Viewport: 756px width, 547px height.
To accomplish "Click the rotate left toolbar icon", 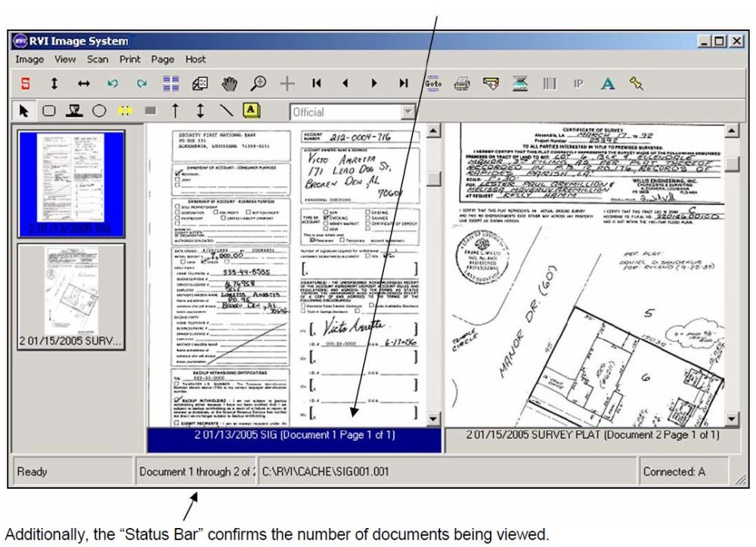I will (113, 85).
